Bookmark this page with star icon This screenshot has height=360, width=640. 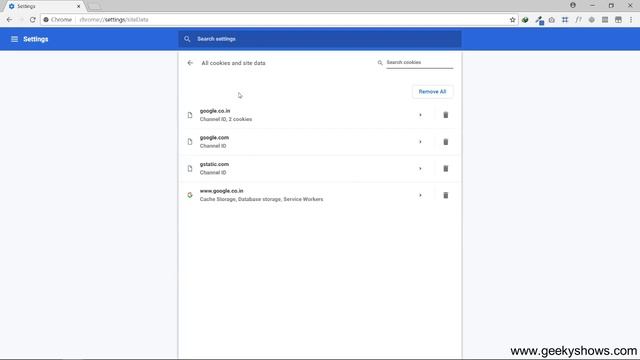[x=513, y=20]
